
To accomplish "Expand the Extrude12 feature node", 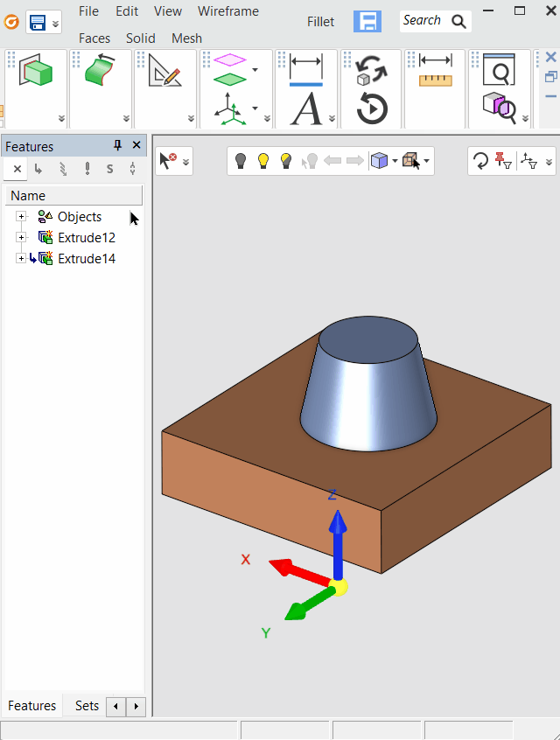I will coord(21,238).
